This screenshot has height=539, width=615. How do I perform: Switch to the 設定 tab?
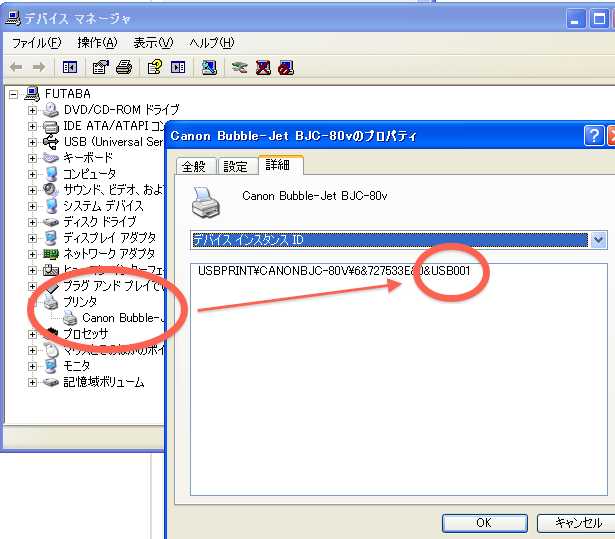[236, 166]
